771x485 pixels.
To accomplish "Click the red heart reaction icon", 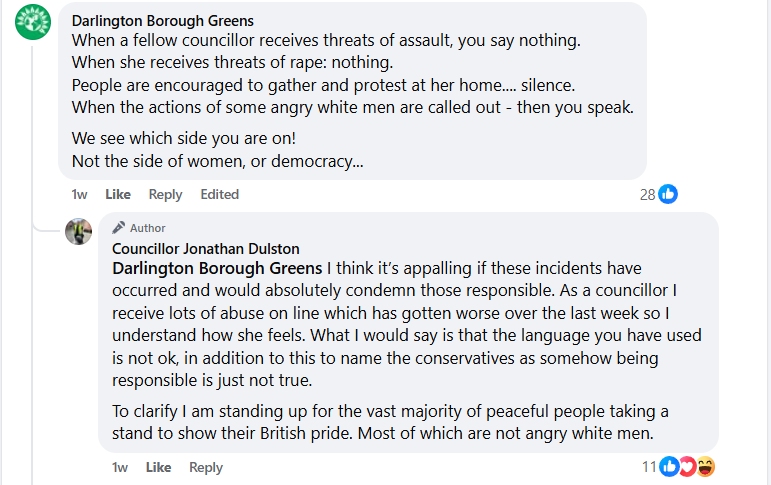I will click(687, 466).
